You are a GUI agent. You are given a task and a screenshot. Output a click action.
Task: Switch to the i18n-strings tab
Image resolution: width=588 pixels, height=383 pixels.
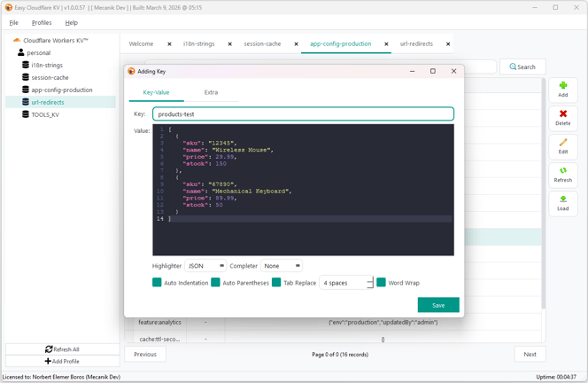198,44
